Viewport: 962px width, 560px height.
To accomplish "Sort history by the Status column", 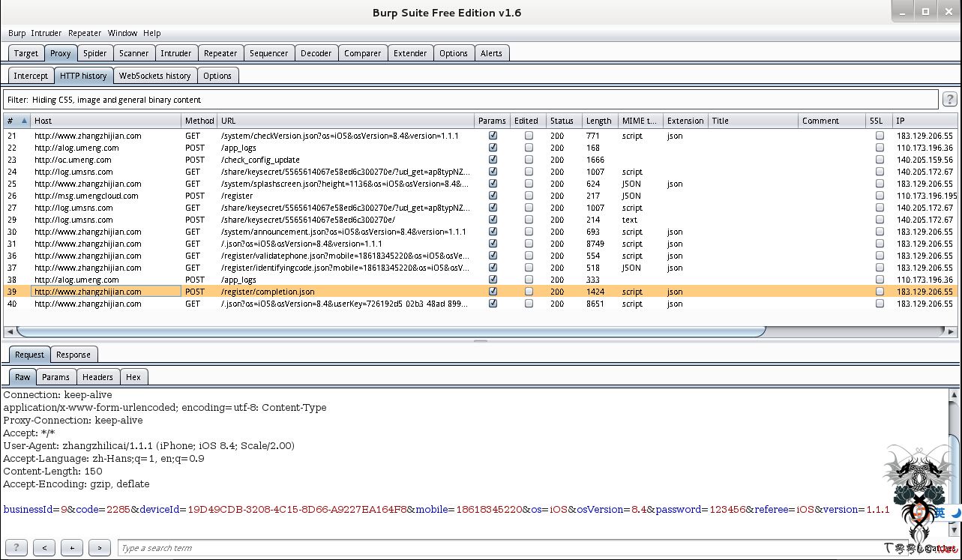I will point(562,121).
